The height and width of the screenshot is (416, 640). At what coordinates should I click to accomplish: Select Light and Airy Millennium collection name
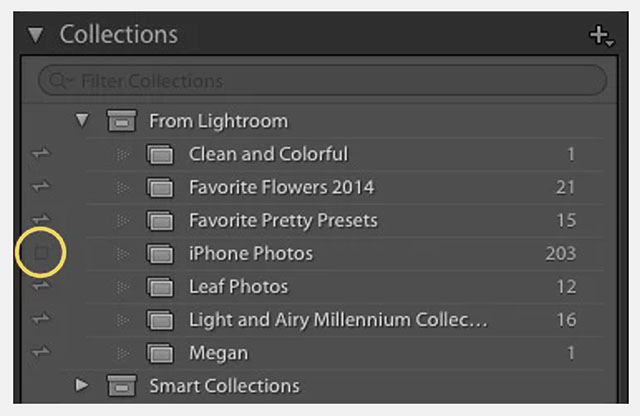(338, 320)
